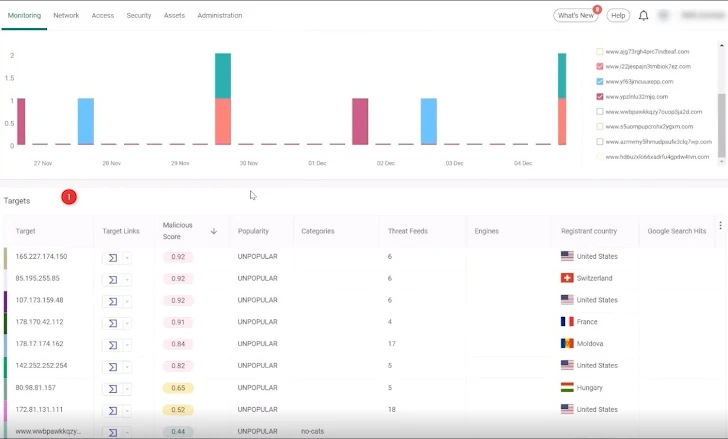Viewport: 728px width, 439px height.
Task: Expand target links dropdown for 178.17.174.162
Action: (127, 344)
